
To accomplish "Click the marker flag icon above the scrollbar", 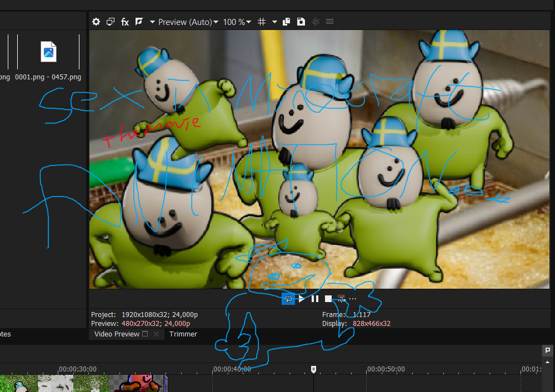I will click(547, 350).
